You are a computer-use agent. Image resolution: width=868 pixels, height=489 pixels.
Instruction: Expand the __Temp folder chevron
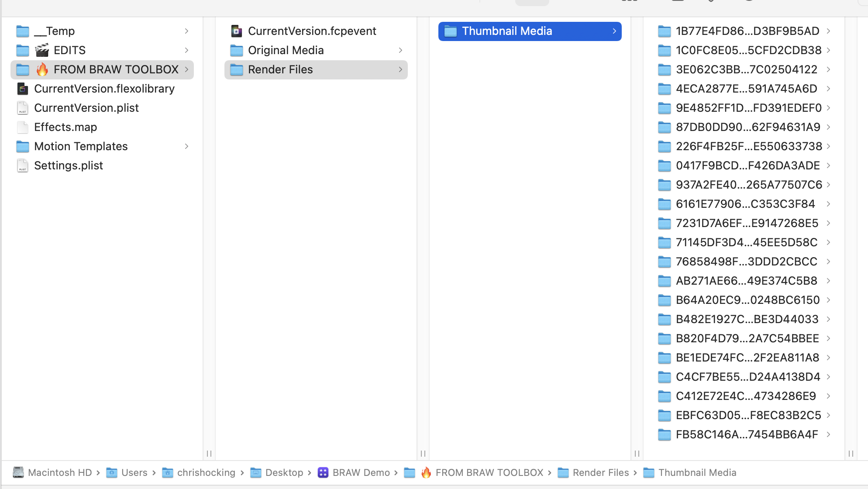[186, 31]
